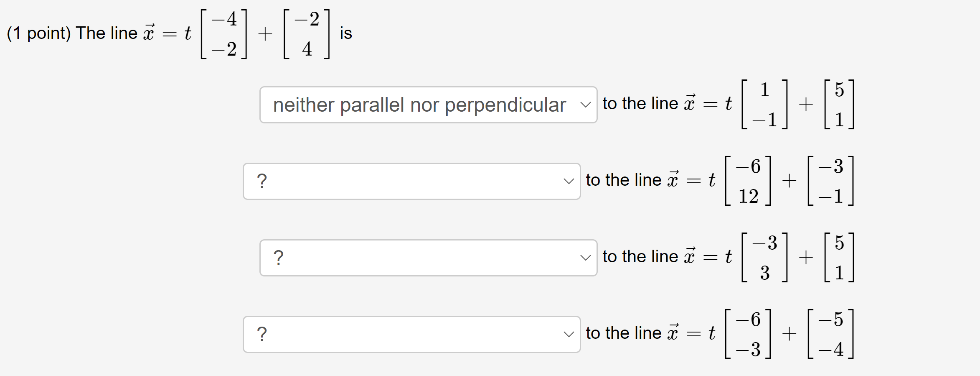Open the '?' dropdown for the line with direction [-3, 3]
This screenshot has width=980, height=376.
(x=428, y=258)
